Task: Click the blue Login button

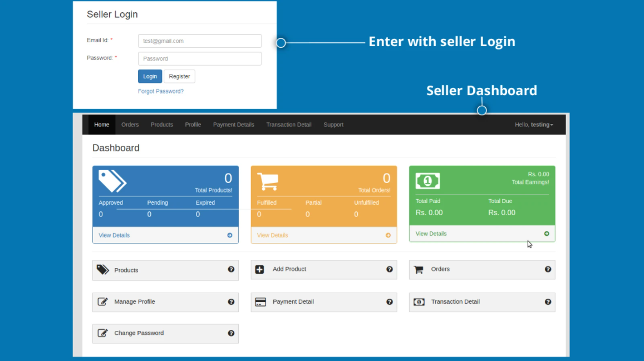Action: (150, 76)
